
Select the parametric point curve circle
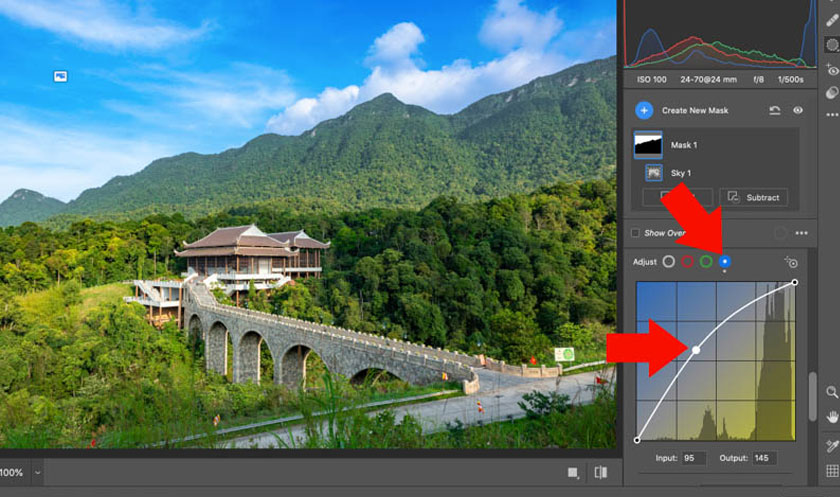[668, 262]
